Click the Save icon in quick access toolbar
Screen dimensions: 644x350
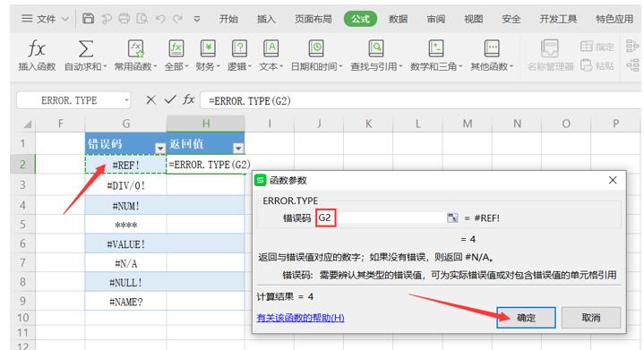(89, 19)
